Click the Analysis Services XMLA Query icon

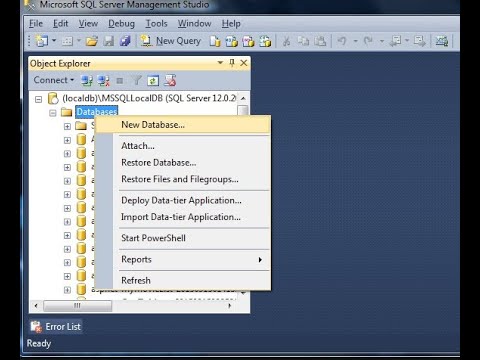(265, 41)
